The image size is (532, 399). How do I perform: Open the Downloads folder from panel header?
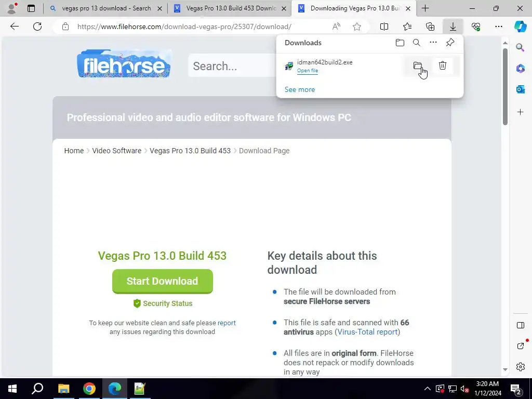400,43
